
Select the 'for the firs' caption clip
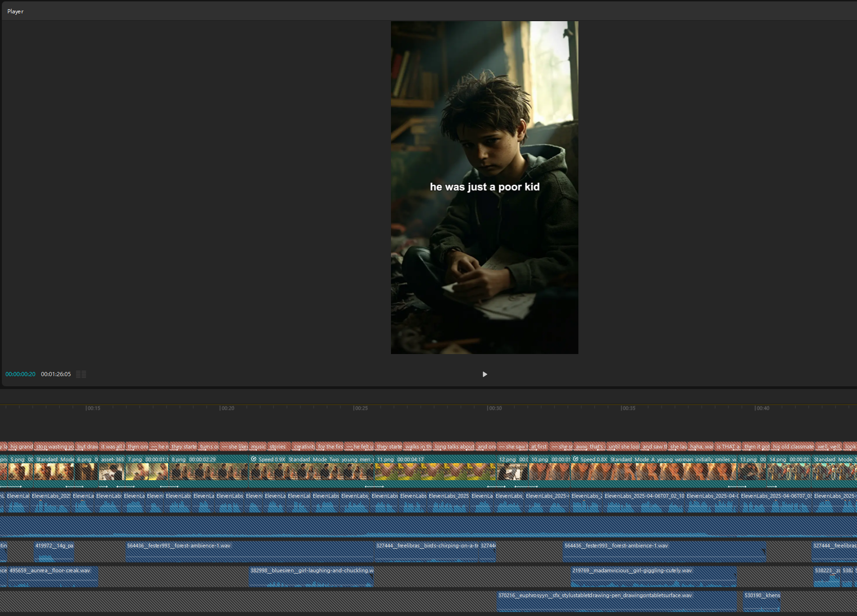point(330,447)
